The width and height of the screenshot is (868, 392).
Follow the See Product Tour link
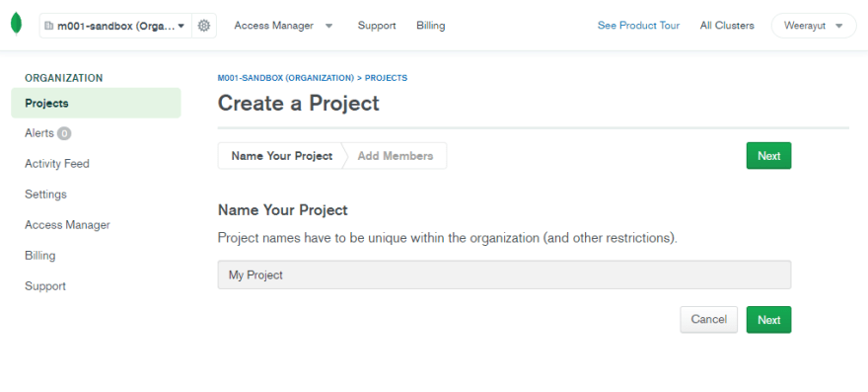click(x=638, y=26)
